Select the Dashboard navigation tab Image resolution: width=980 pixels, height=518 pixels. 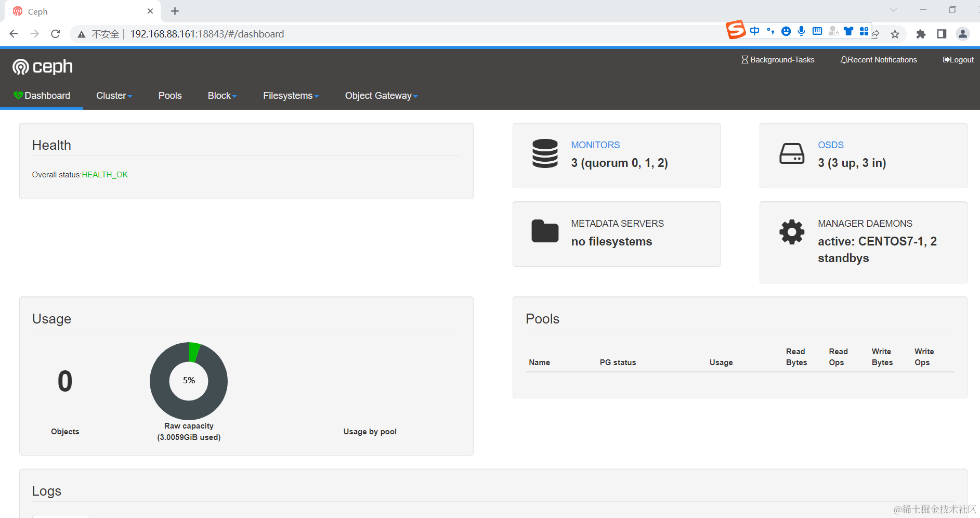42,96
